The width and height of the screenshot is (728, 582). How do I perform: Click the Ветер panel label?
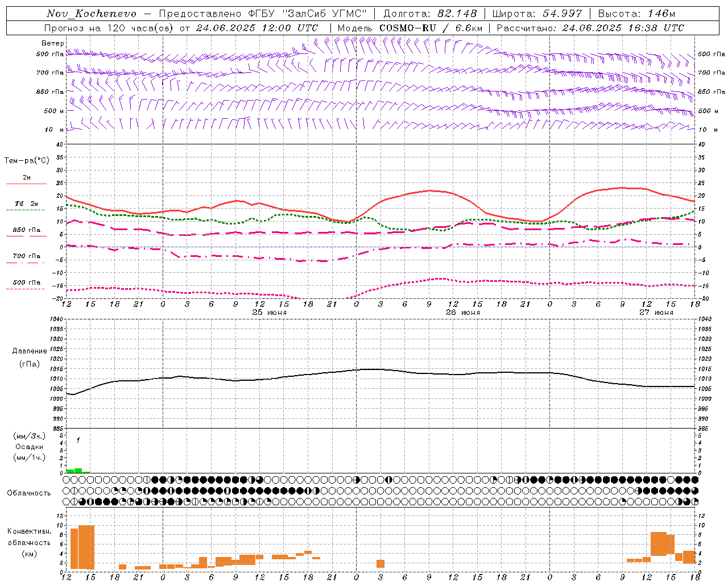tap(53, 43)
